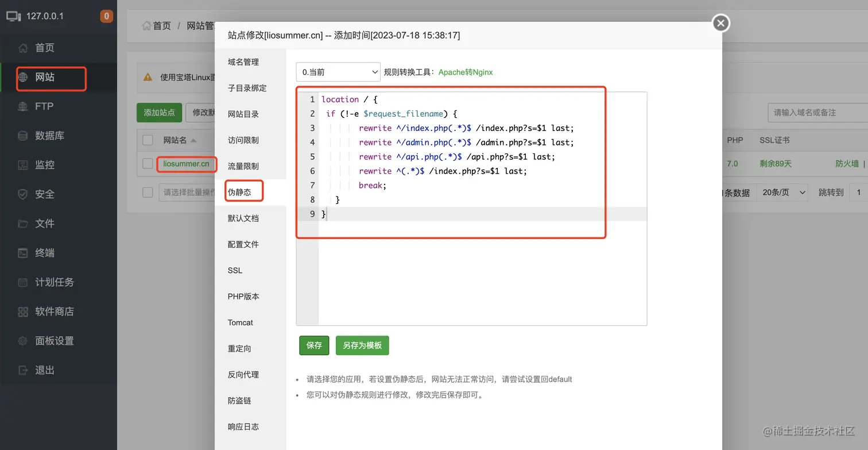Click the home icon in the sidebar

click(23, 48)
